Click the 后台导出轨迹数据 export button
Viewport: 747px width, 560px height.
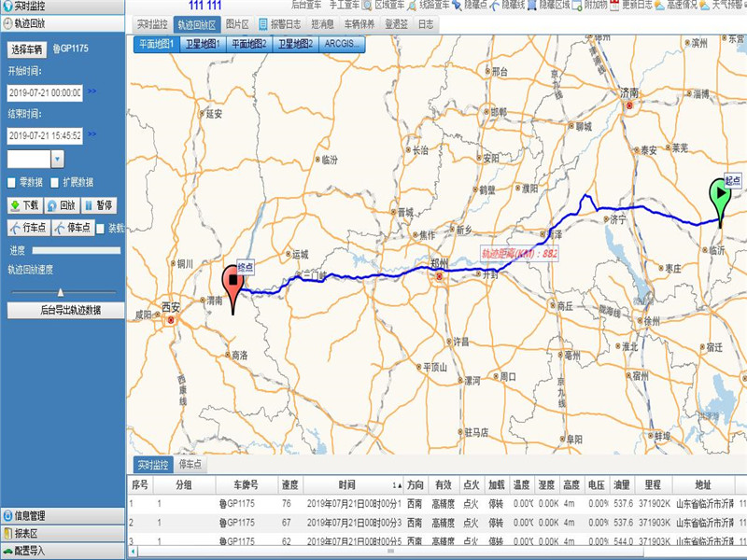63,310
